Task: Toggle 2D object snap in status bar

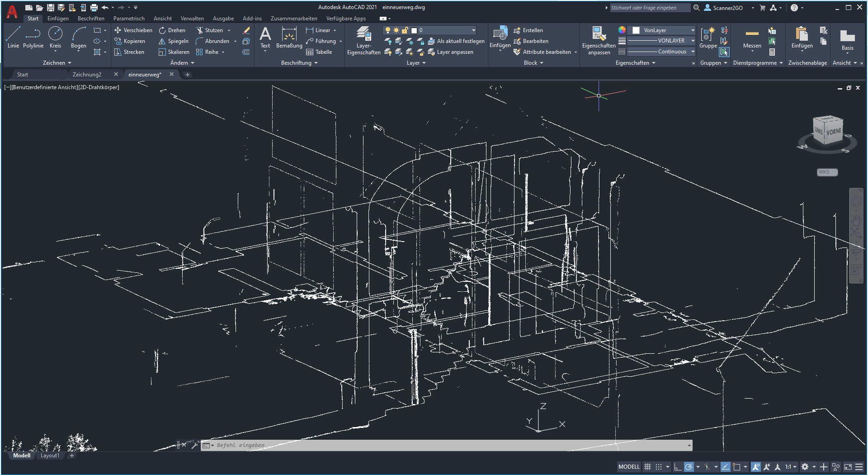Action: pyautogui.click(x=736, y=467)
